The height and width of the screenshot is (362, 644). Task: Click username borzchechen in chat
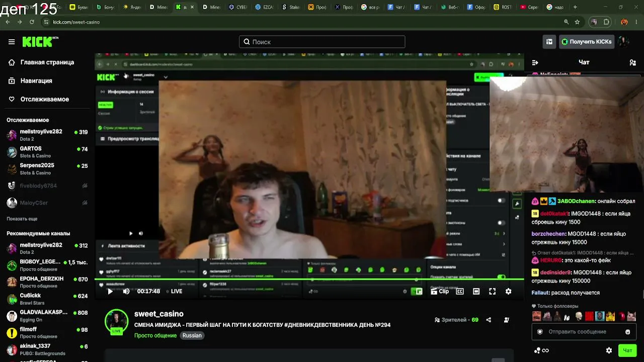coord(548,234)
